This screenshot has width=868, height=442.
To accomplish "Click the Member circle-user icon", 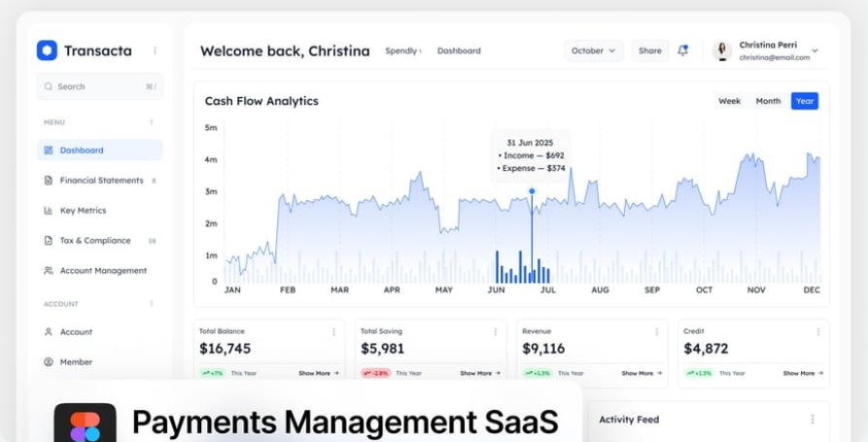I will pos(49,361).
